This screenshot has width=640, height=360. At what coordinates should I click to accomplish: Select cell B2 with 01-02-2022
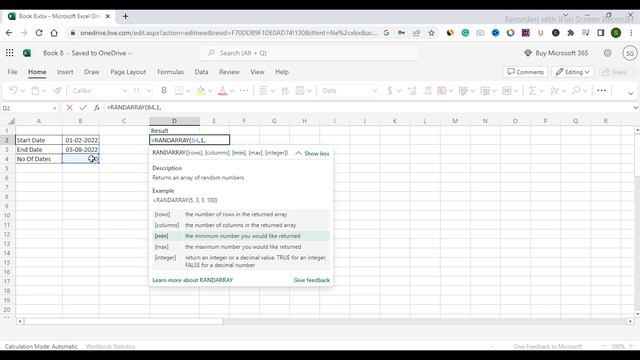click(x=81, y=140)
